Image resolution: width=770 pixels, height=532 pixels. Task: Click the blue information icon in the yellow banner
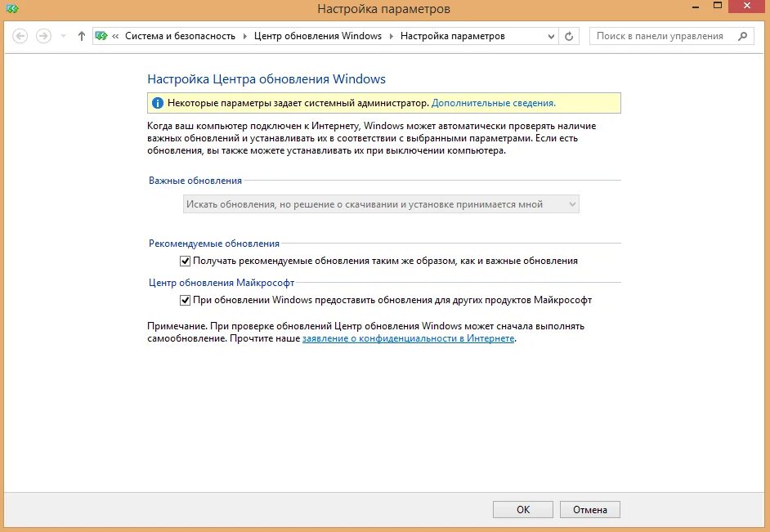157,103
